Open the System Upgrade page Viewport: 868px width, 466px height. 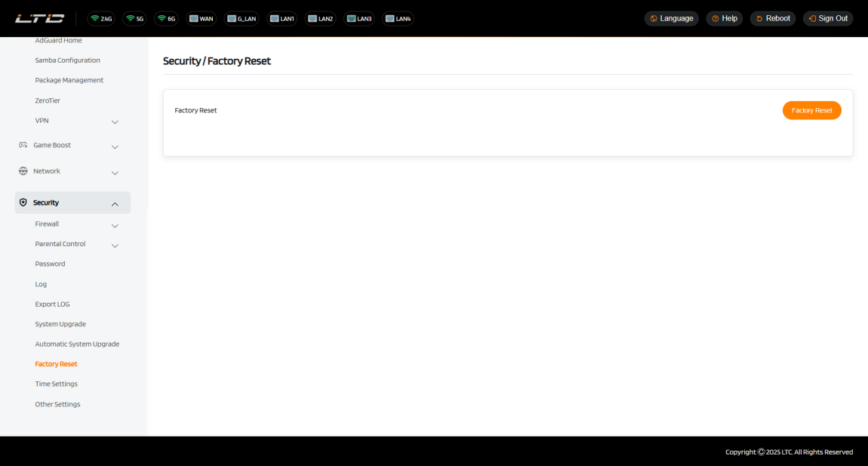click(x=60, y=324)
